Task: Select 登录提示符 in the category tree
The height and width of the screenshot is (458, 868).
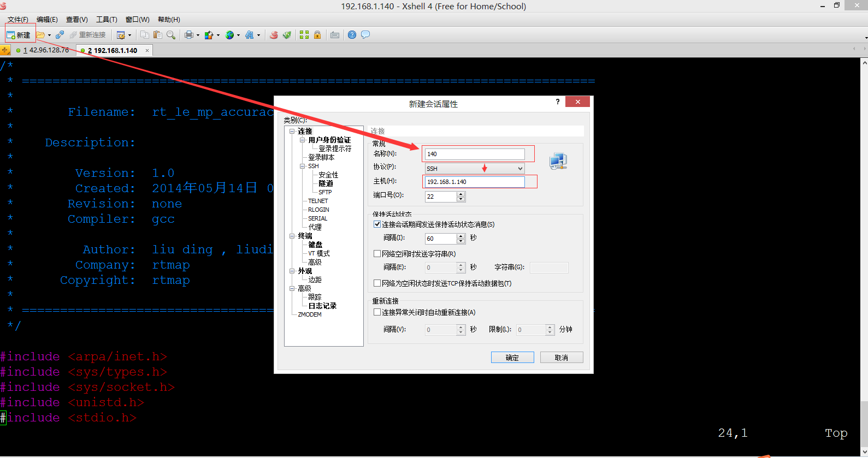Action: click(x=335, y=148)
